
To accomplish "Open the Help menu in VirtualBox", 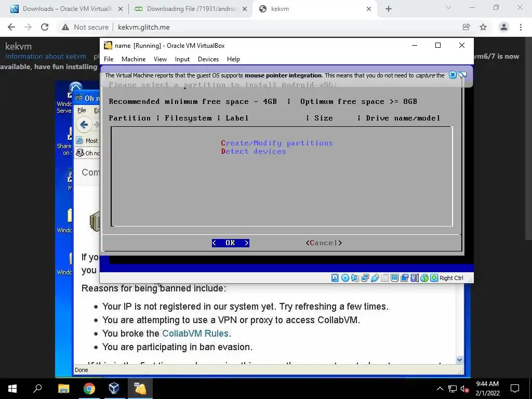I will click(x=233, y=59).
